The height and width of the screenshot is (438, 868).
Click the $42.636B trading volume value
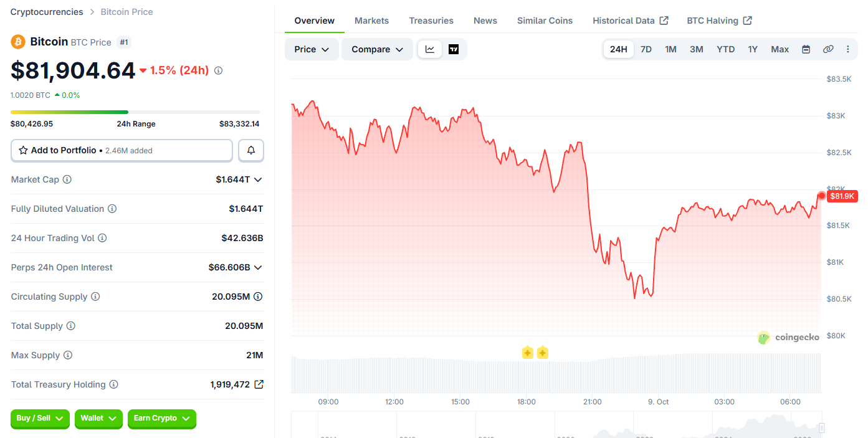pos(242,238)
